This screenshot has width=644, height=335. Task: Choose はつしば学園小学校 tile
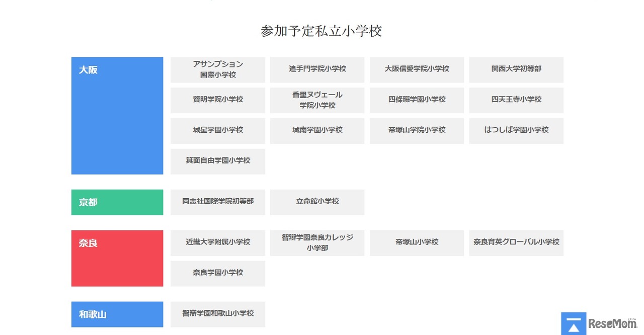[516, 131]
